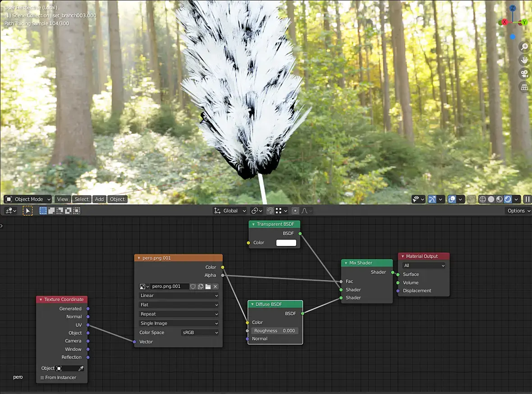Click the Mix Shader Fac input socket
Image resolution: width=532 pixels, height=394 pixels.
coord(341,282)
